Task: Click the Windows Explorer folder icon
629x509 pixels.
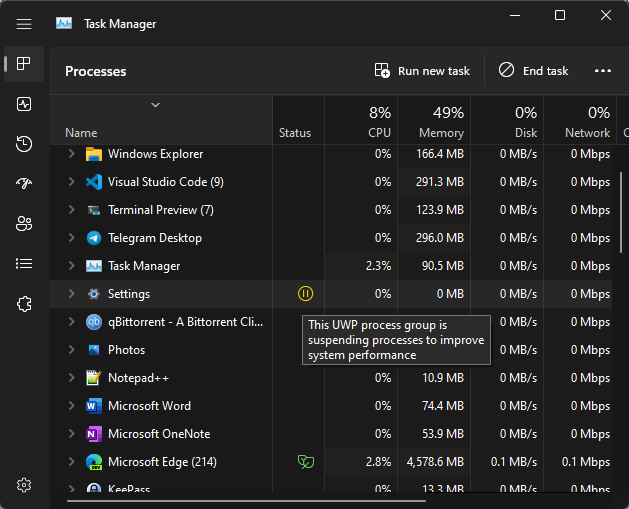Action: (x=94, y=154)
